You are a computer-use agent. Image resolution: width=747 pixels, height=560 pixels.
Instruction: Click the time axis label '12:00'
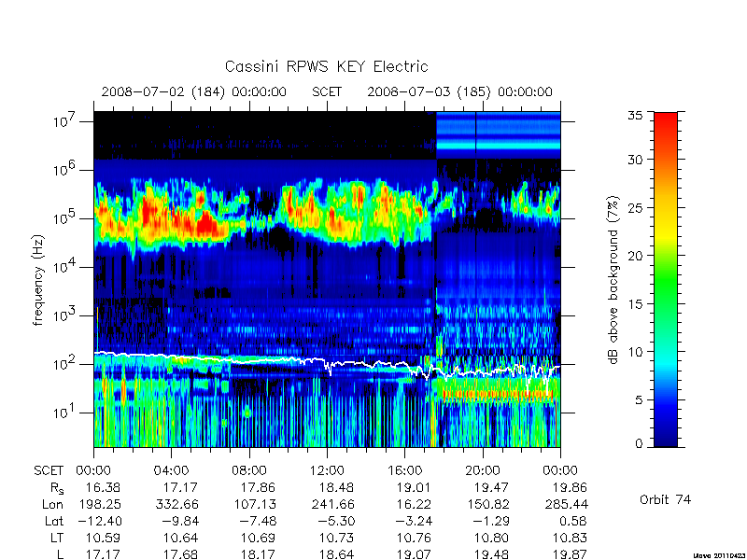[327, 470]
